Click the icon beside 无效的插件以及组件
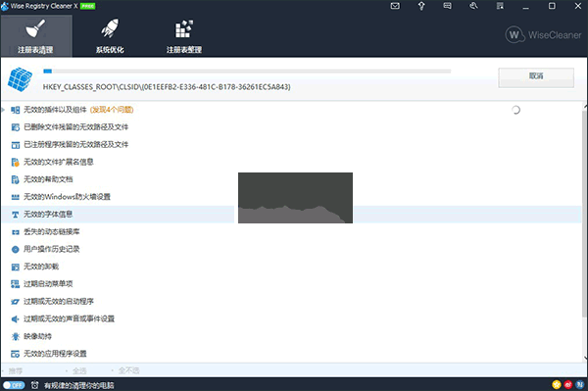Image resolution: width=588 pixels, height=391 pixels. pyautogui.click(x=16, y=110)
